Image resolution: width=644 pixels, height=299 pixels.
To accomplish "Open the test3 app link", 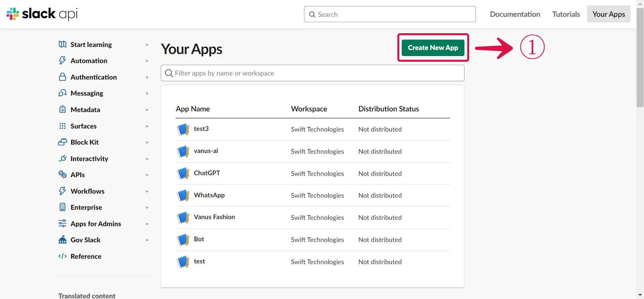I will click(x=201, y=129).
